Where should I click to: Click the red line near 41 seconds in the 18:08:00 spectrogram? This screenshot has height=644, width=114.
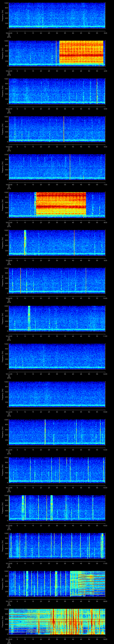point(74,243)
